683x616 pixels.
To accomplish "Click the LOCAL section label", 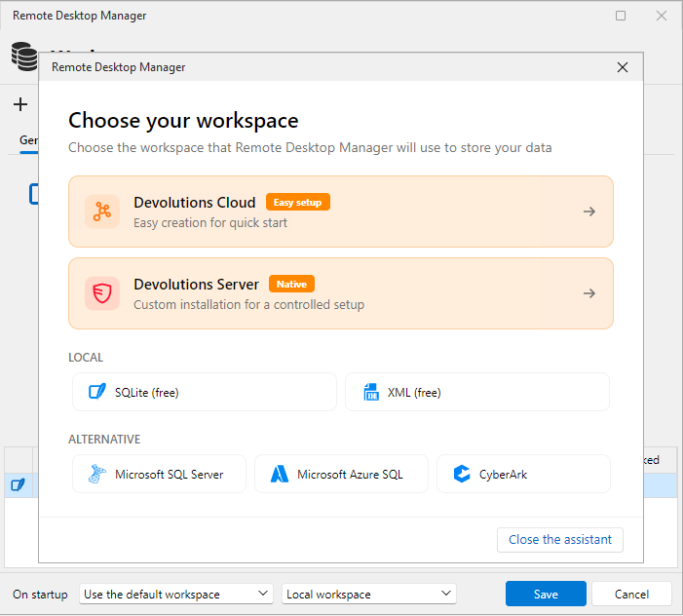I will (86, 358).
